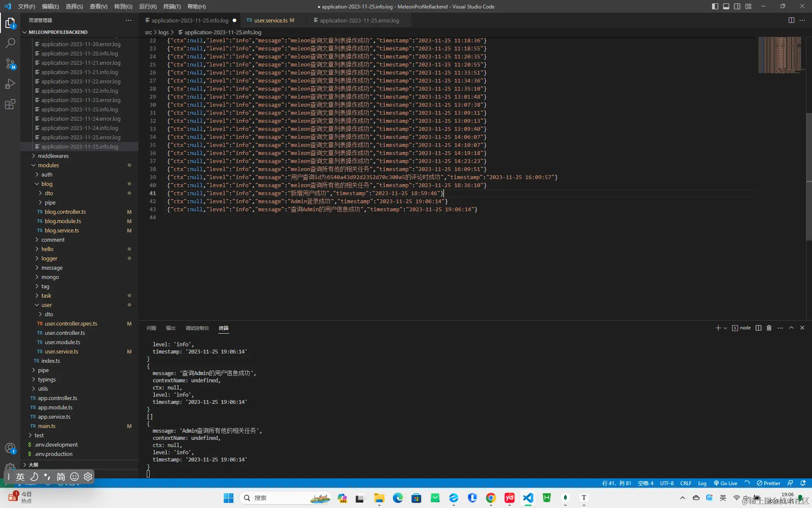
Task: Open the 终端(T) menu
Action: [172, 6]
